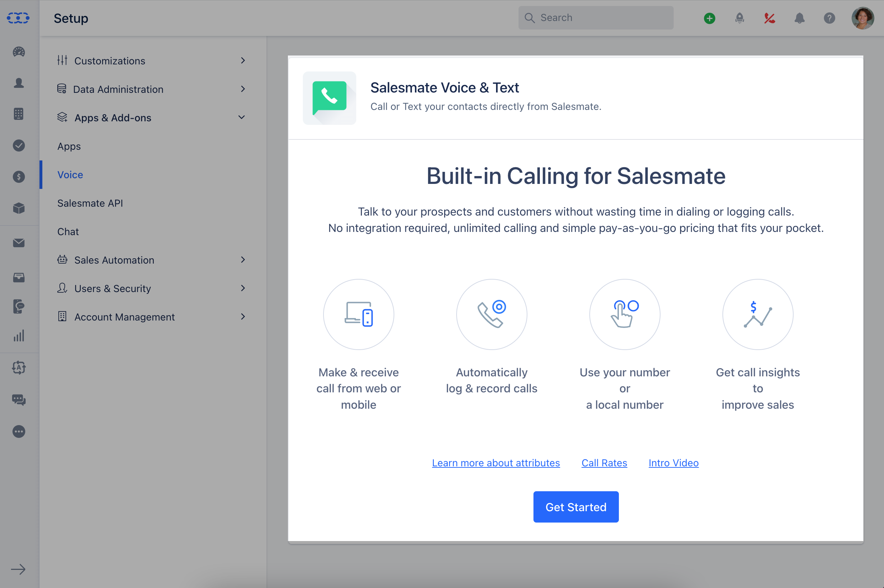Open Learn more about attributes link

click(x=496, y=463)
